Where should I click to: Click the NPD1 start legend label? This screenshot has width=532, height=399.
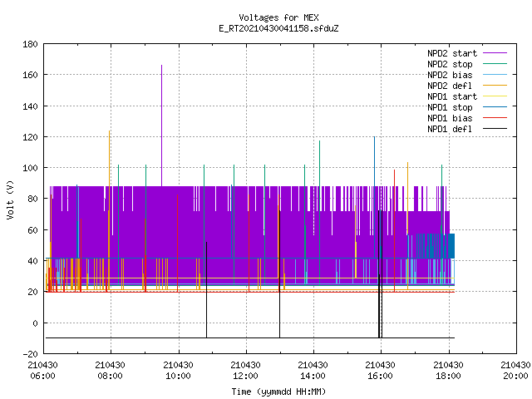452,96
